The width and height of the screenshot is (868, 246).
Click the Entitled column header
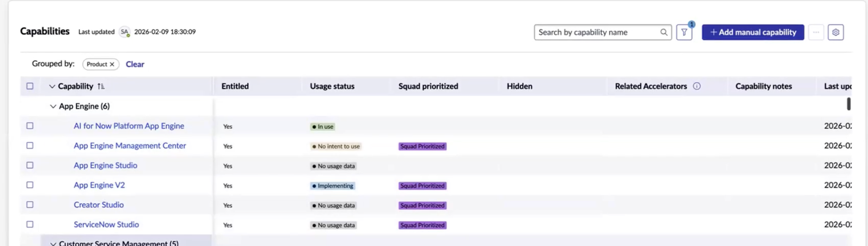[x=235, y=86]
